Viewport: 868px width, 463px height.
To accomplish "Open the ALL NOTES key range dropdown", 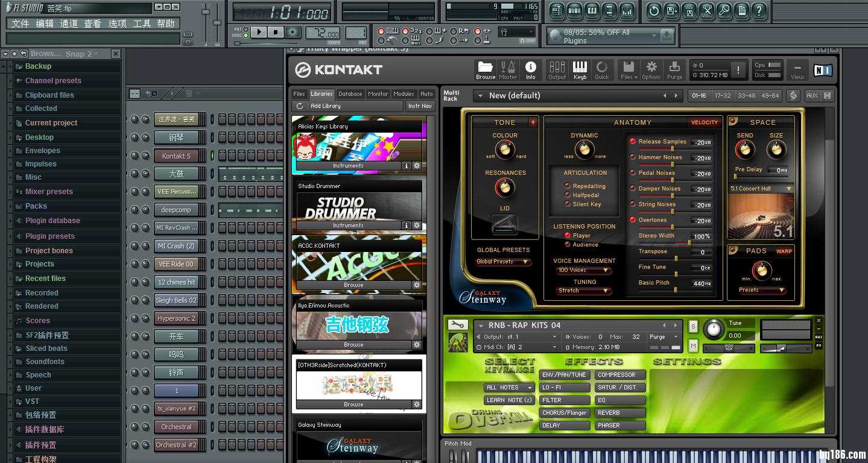I will pos(509,388).
